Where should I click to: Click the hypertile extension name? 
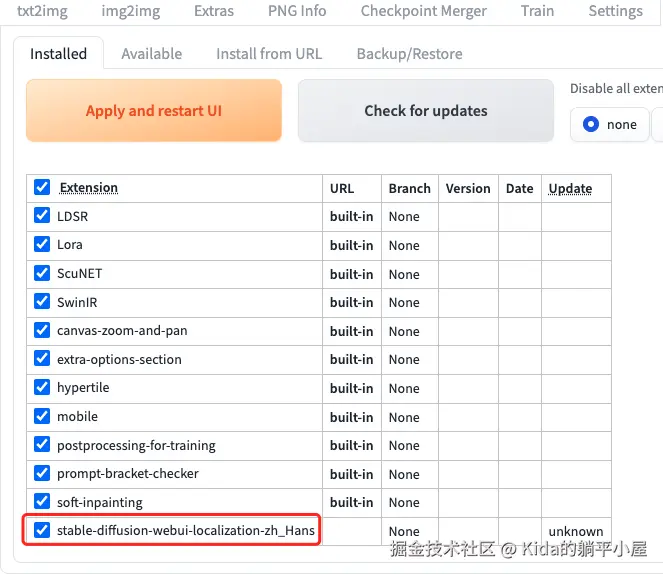tap(83, 388)
